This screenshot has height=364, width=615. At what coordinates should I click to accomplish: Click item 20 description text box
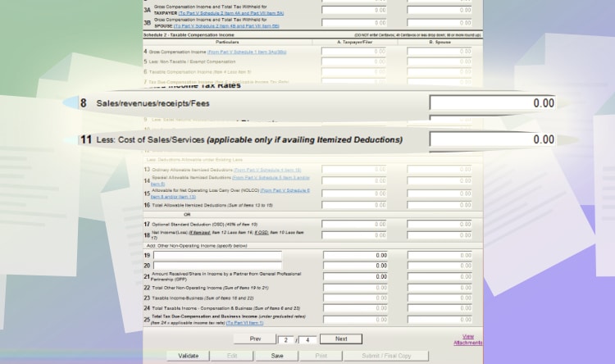[x=217, y=266]
